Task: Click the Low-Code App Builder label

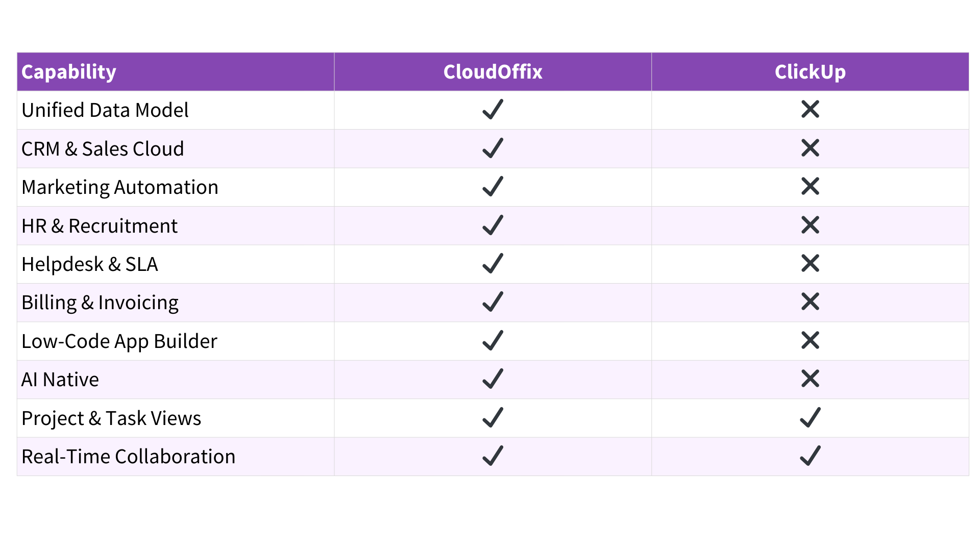Action: [x=119, y=341]
